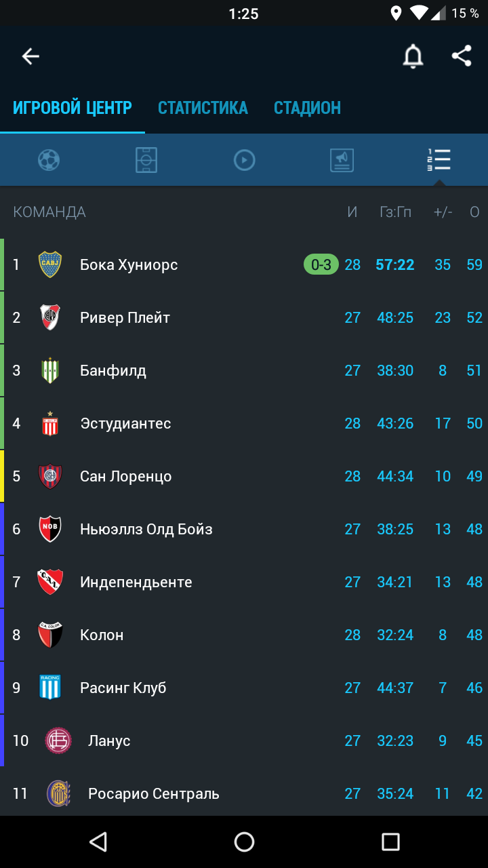Viewport: 488px width, 868px height.
Task: Open Ривер Плейт team row
Action: click(x=244, y=317)
